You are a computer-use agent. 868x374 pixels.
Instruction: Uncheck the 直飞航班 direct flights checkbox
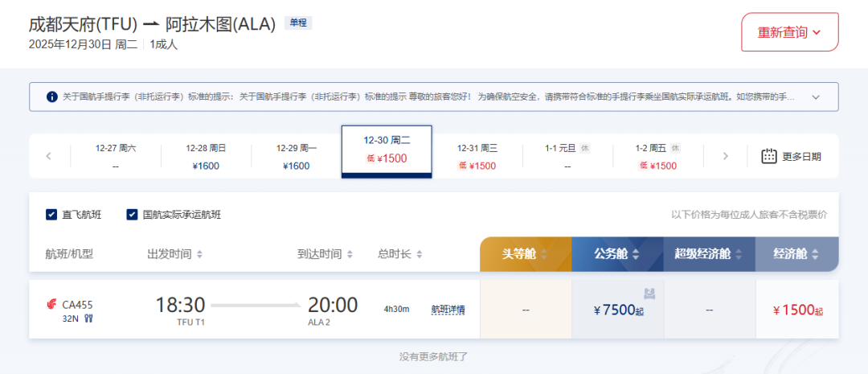(51, 215)
